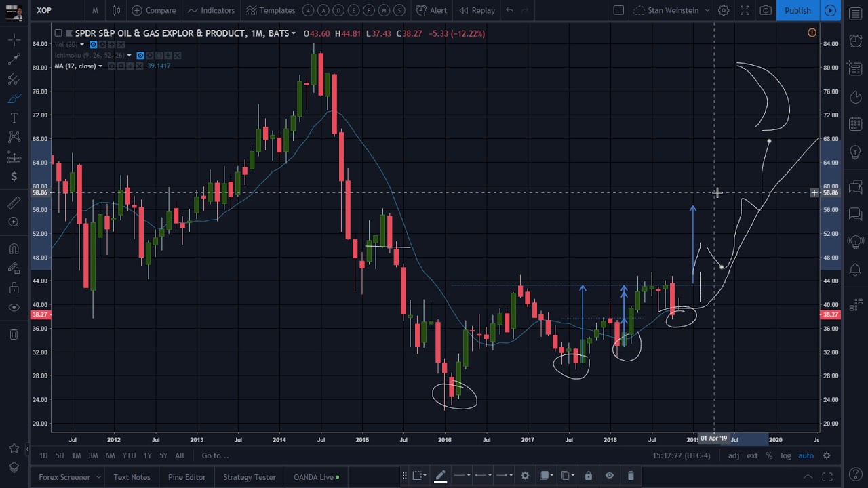The height and width of the screenshot is (488, 868).
Task: Take a chart snapshot with camera icon
Action: pyautogui.click(x=766, y=10)
